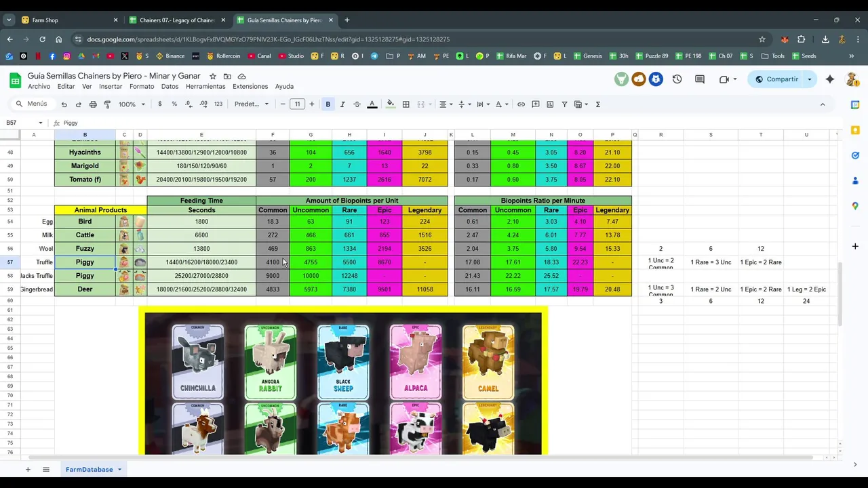Open Compartir dropdown arrow
Viewport: 868px width, 488px height.
coord(809,79)
